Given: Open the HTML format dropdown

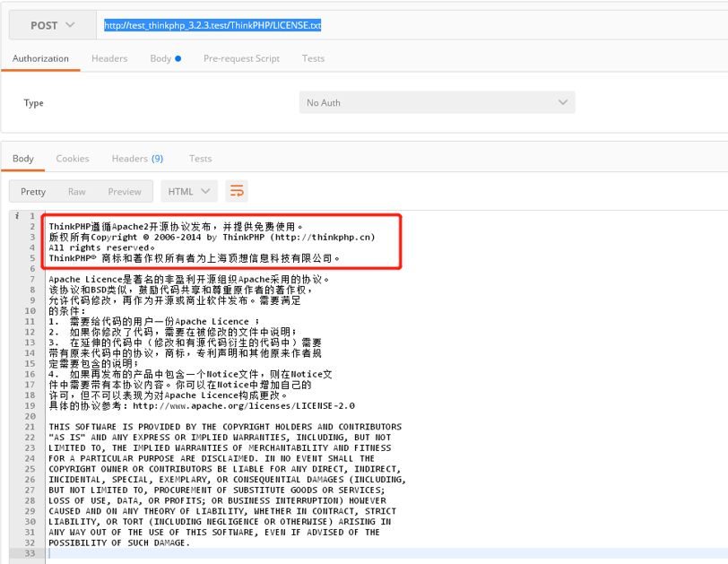Looking at the screenshot, I should pos(189,192).
